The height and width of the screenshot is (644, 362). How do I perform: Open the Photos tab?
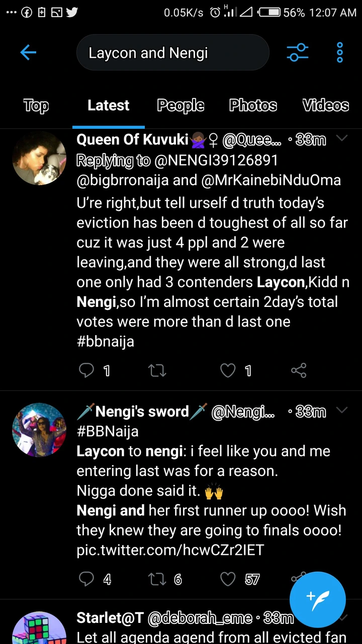point(253,105)
